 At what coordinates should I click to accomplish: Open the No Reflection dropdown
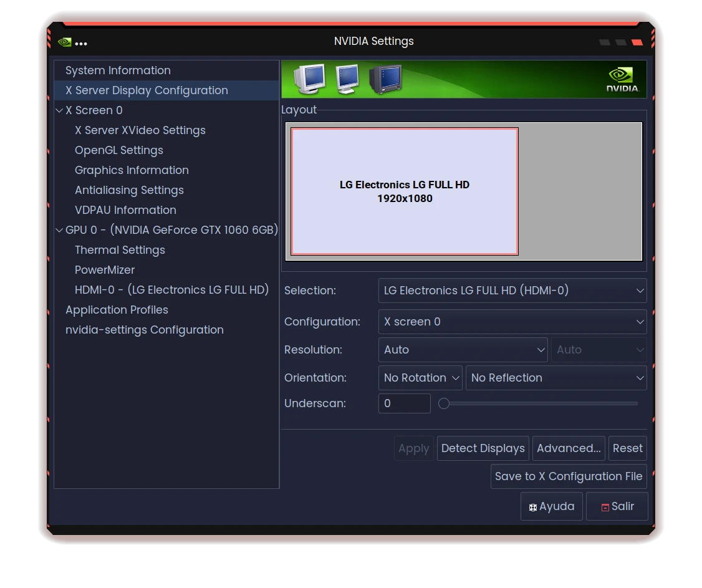pos(555,378)
